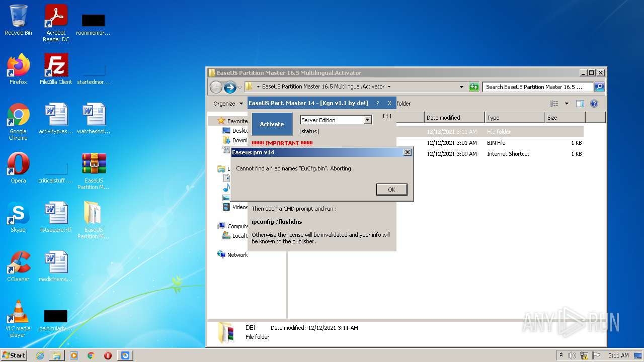644x362 pixels.
Task: Sort by the Date modified column
Action: (454, 118)
